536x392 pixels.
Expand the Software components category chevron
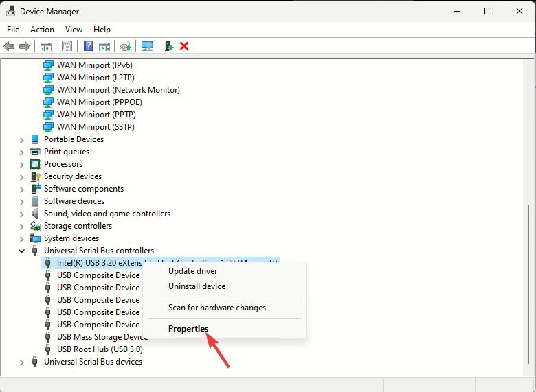(21, 189)
